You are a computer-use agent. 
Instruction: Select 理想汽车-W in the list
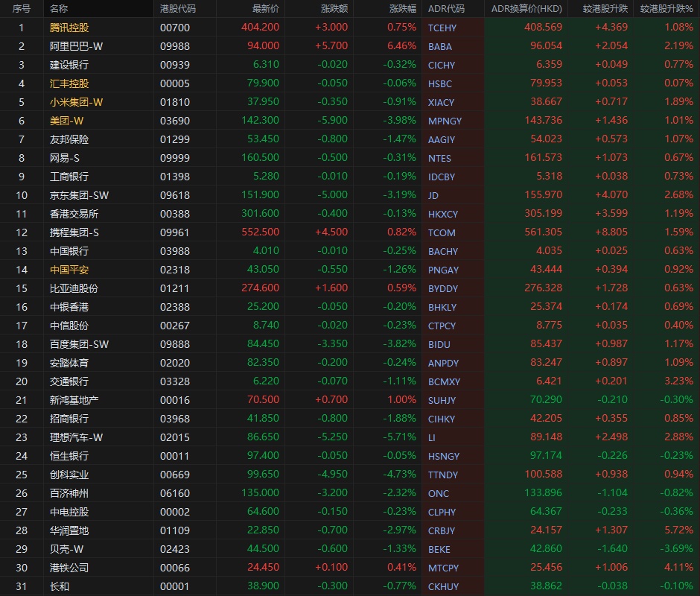pos(77,437)
